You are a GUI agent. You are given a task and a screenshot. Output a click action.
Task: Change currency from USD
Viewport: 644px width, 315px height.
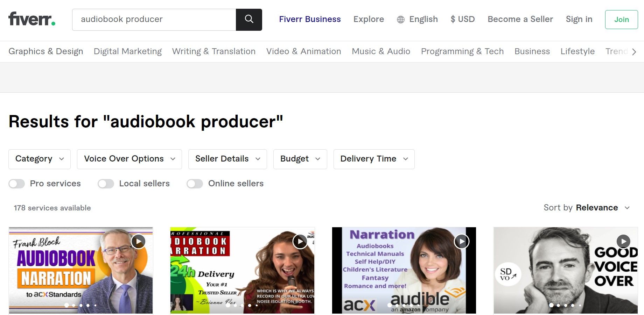pyautogui.click(x=463, y=19)
